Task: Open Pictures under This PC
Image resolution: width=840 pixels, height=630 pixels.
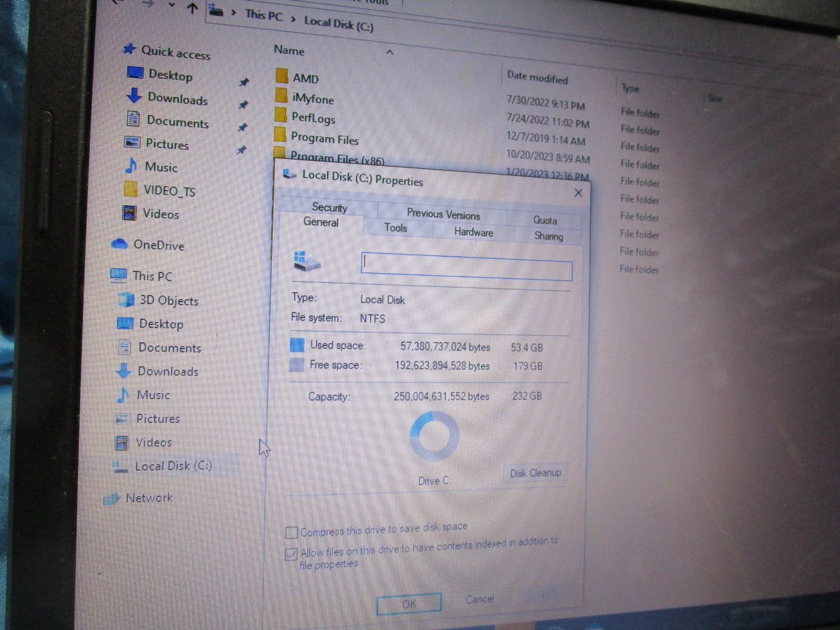Action: (158, 418)
